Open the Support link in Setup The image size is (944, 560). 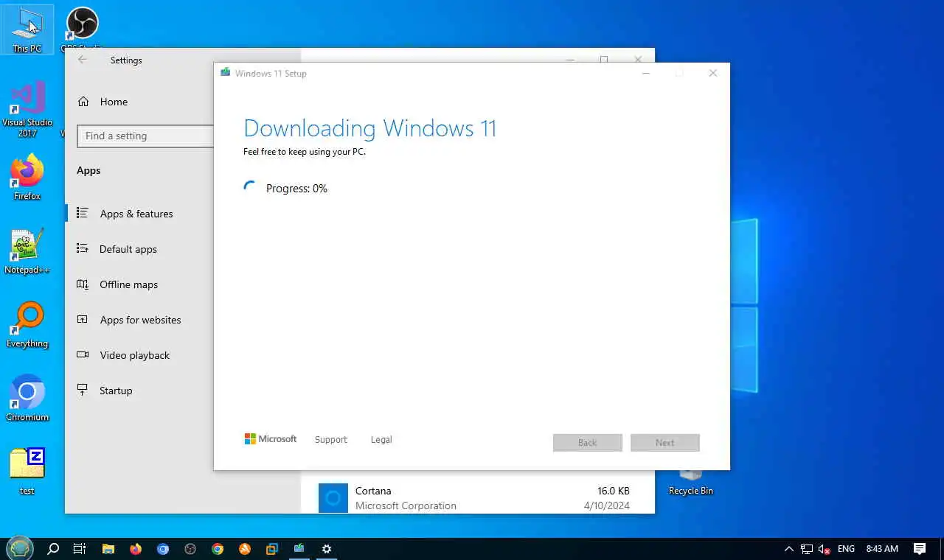[x=330, y=440]
